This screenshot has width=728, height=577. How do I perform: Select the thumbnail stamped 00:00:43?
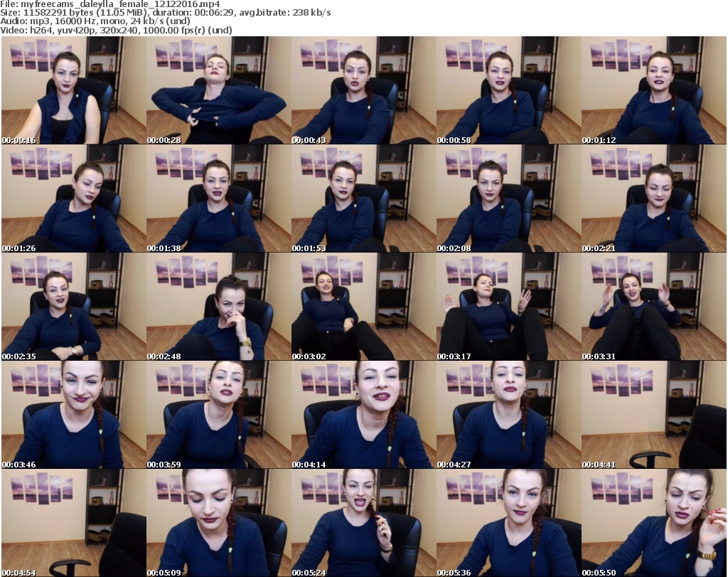[x=363, y=90]
